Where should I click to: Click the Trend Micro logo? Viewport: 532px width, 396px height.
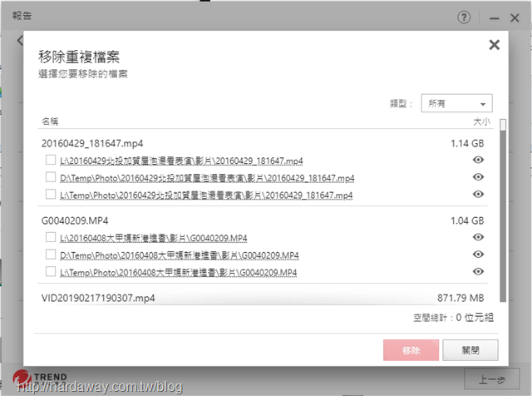point(40,379)
